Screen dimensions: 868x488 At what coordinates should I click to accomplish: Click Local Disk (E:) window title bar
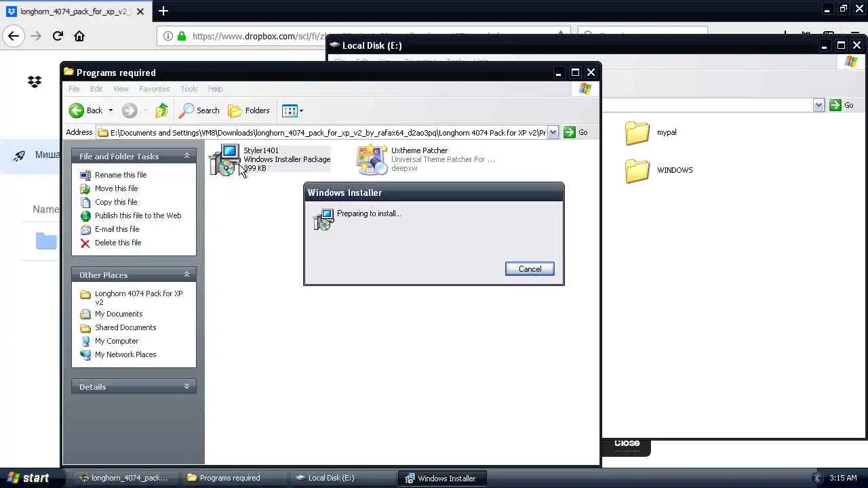click(x=576, y=45)
